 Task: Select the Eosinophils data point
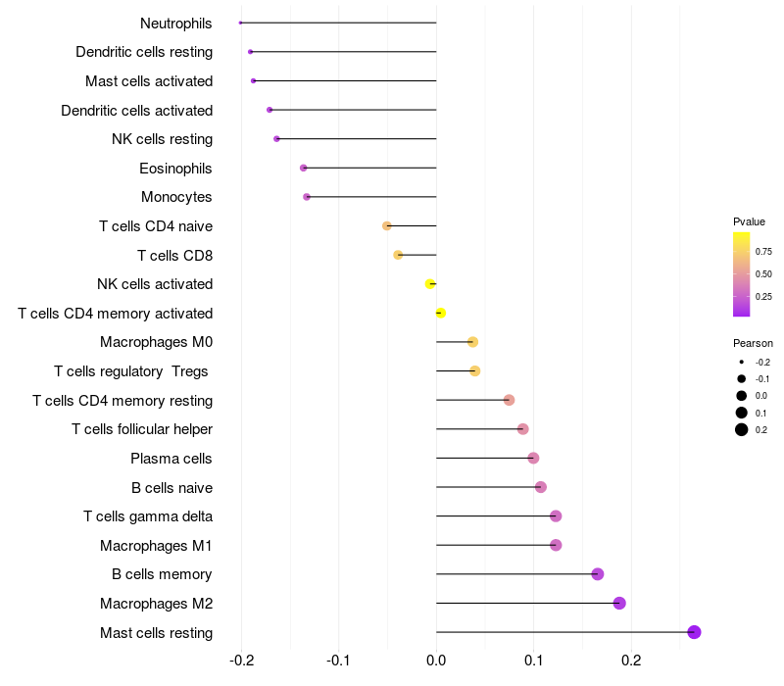[x=304, y=168]
